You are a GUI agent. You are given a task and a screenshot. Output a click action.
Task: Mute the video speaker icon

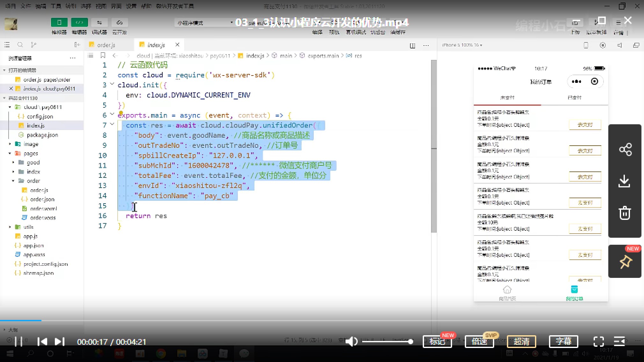(351, 342)
